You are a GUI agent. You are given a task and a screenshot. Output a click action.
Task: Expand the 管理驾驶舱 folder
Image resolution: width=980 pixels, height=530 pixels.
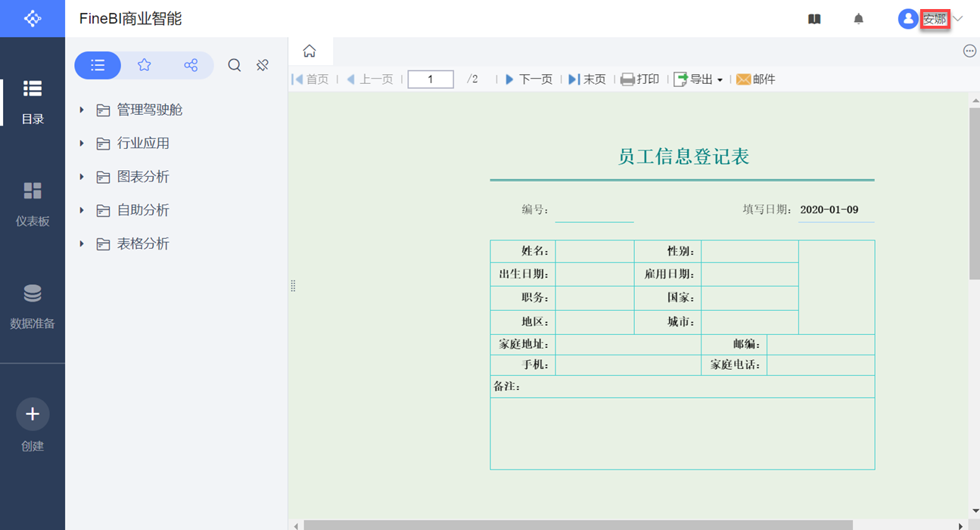coord(149,110)
